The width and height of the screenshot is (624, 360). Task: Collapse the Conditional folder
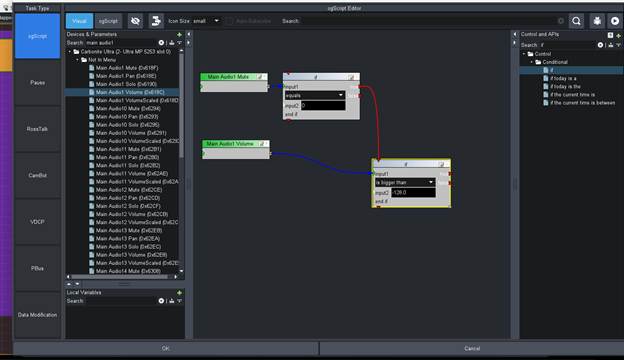532,62
